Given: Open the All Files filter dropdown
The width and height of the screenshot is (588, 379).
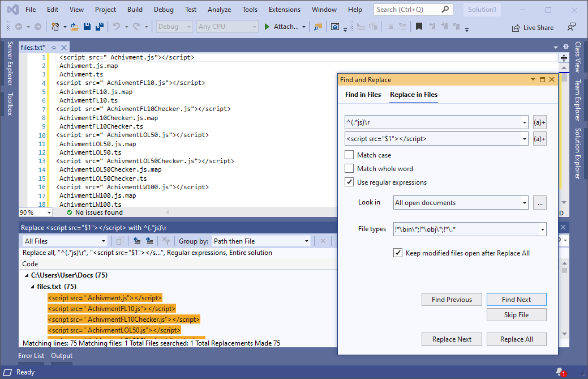Looking at the screenshot, I should [104, 241].
